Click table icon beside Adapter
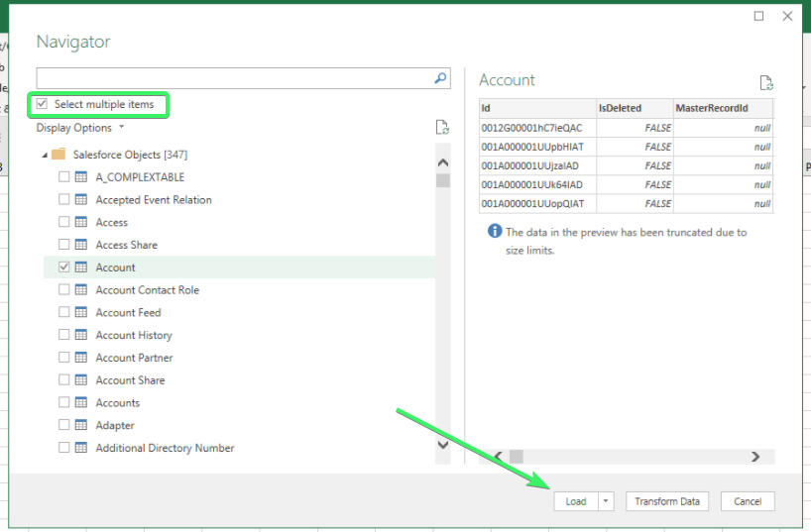This screenshot has width=811, height=532. point(81,425)
